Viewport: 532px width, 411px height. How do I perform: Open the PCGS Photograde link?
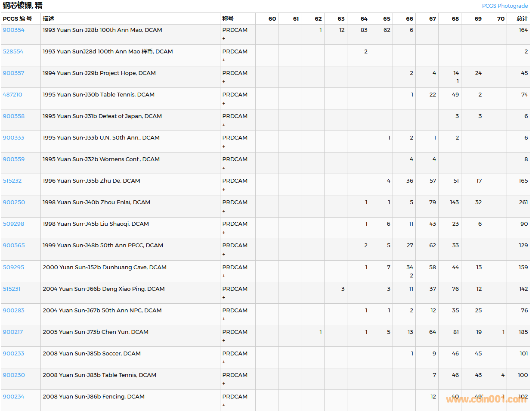[504, 6]
